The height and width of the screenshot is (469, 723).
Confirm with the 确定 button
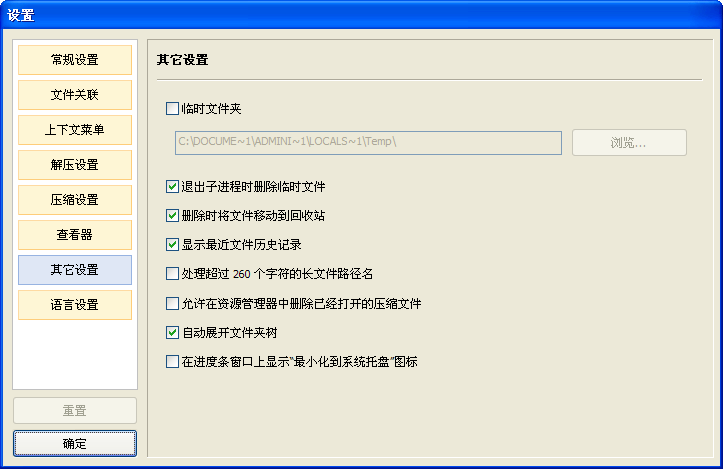(75, 444)
